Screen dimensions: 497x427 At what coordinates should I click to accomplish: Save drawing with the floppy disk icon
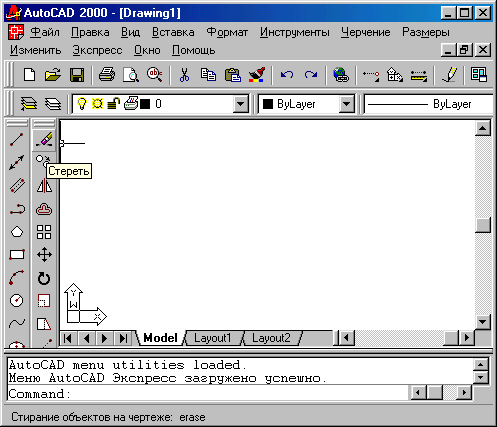click(x=77, y=75)
